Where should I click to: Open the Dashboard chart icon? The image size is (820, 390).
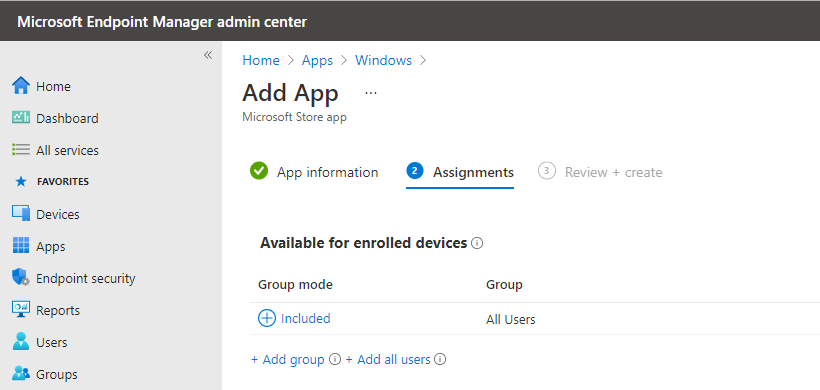tap(21, 118)
